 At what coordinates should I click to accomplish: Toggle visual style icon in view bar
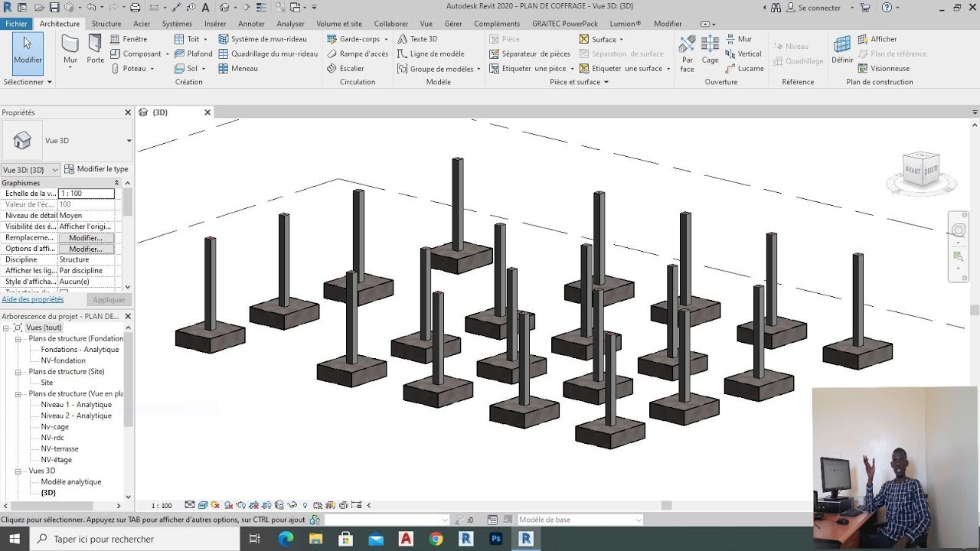click(202, 505)
